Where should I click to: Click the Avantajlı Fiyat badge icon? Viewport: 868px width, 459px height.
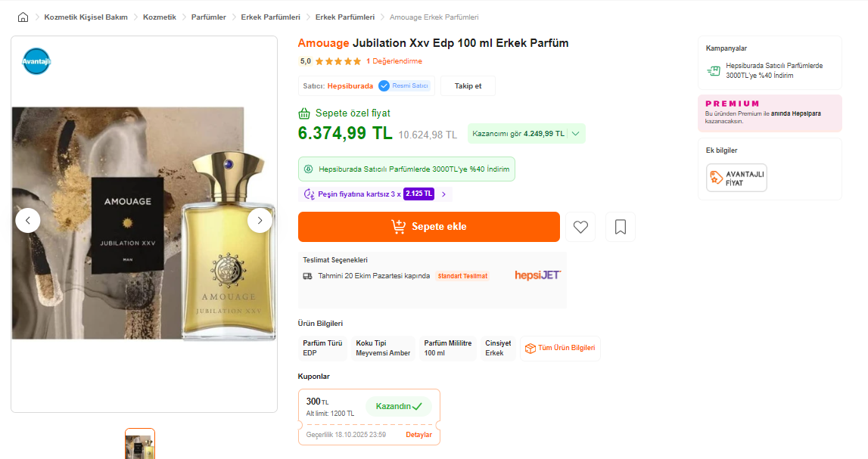pyautogui.click(x=736, y=178)
